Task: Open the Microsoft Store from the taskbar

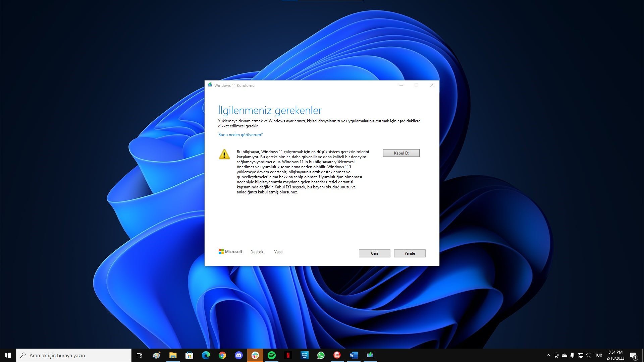Action: pos(189,356)
